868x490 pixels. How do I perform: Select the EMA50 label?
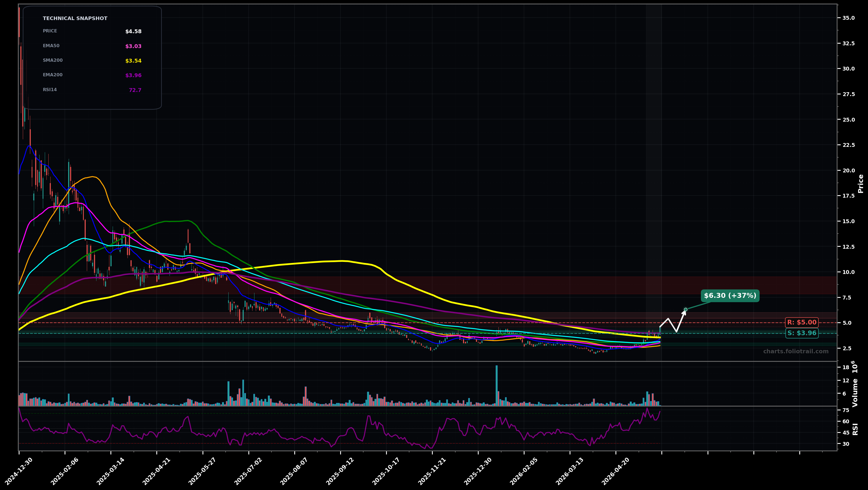(x=51, y=46)
